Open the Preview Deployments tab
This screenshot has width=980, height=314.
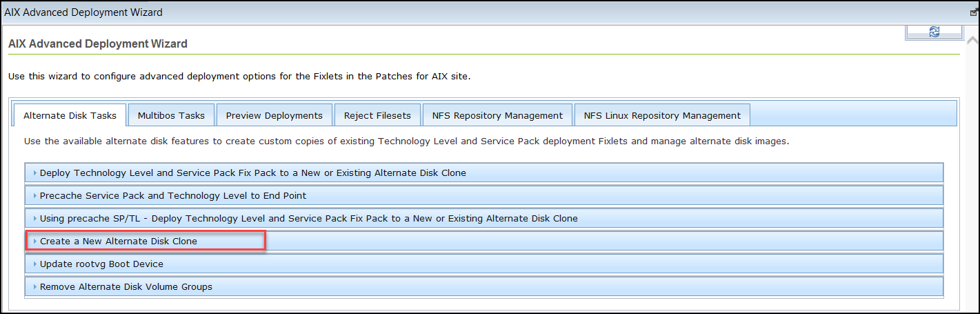[274, 115]
